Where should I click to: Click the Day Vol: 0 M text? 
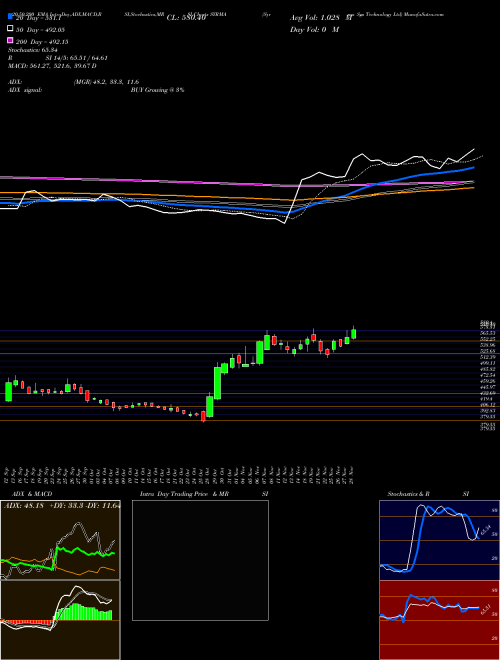(x=314, y=30)
